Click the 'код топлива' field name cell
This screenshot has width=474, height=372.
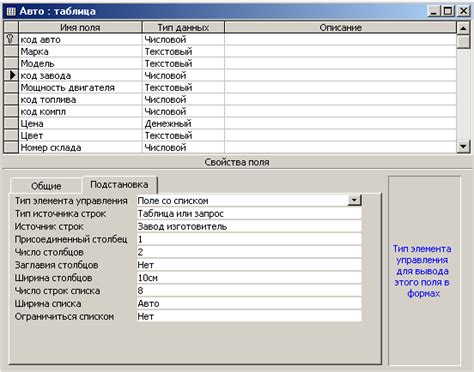[x=80, y=99]
